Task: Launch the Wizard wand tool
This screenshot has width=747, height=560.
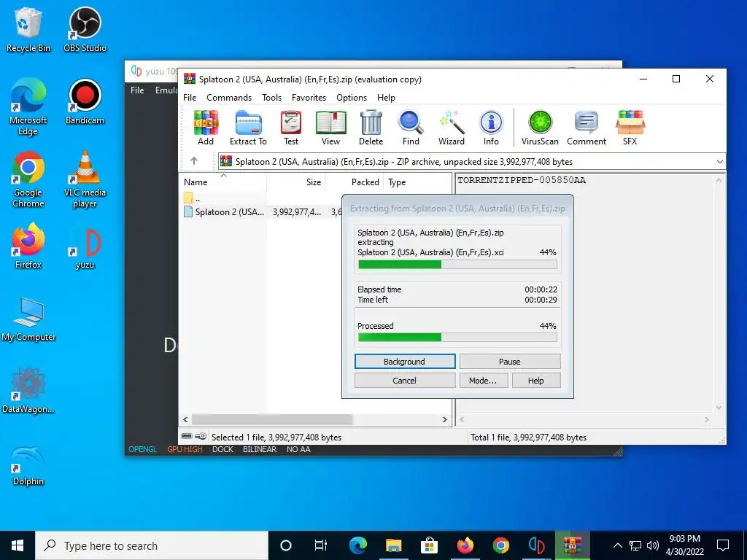Action: click(451, 127)
